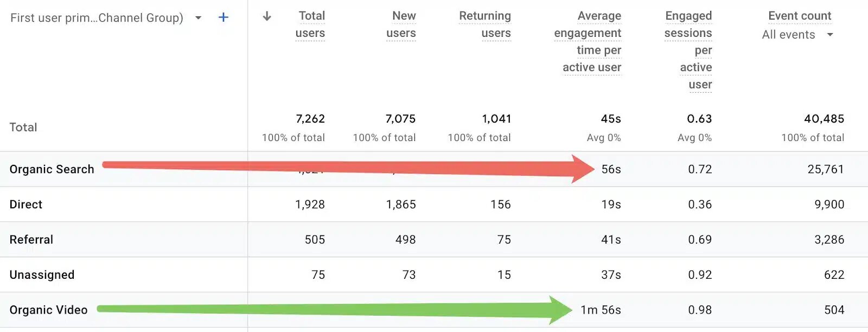Click Organic Search 56s engagement time value
Screen dimensions: 868x332
[x=611, y=169]
